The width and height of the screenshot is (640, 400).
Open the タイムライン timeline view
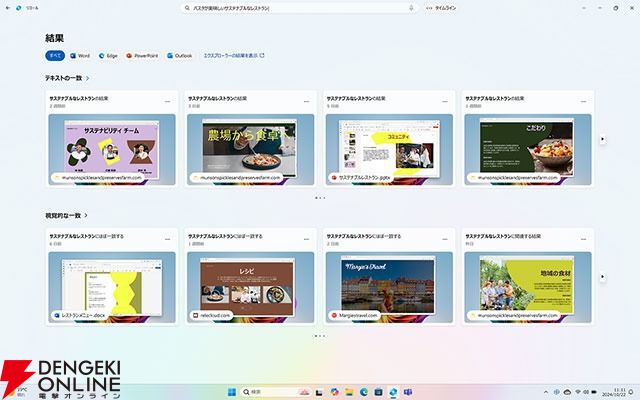(x=443, y=8)
